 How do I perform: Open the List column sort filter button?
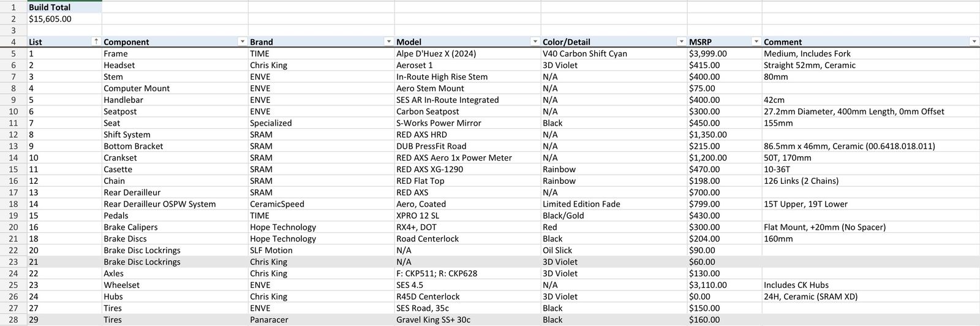coord(96,42)
